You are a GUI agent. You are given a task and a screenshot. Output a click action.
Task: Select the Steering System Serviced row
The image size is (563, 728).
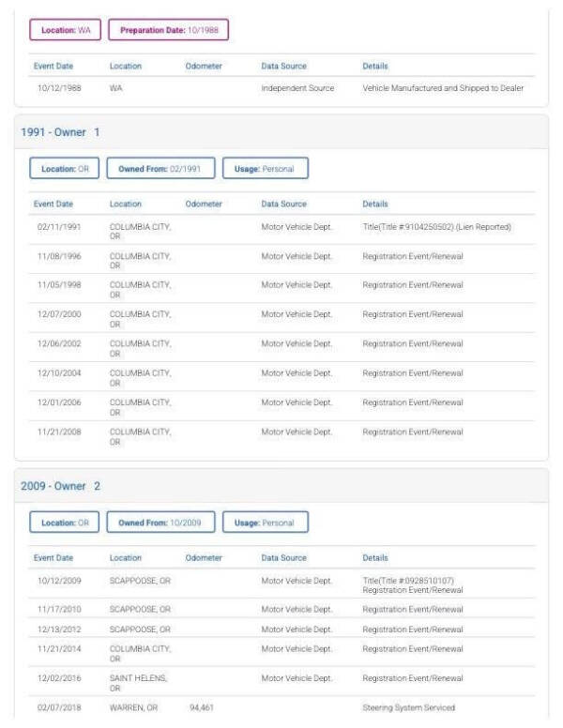[281, 707]
